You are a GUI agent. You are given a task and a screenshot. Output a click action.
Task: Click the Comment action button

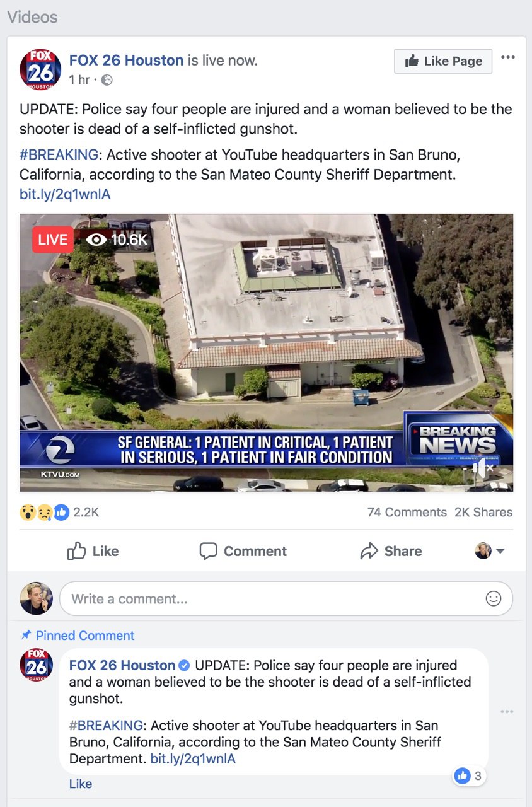(243, 551)
